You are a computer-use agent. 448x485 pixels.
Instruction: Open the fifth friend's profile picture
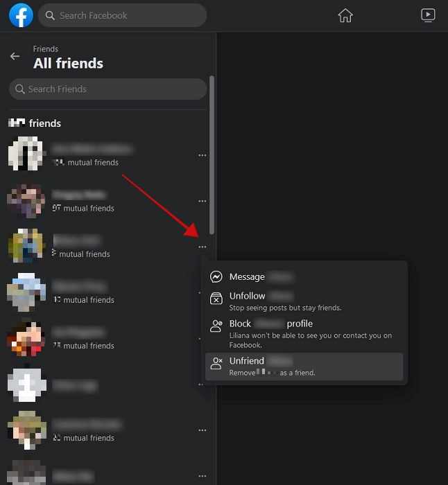(x=26, y=338)
